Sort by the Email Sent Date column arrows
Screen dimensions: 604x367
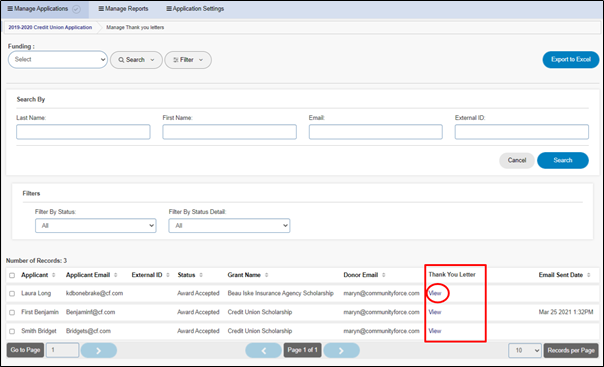pyautogui.click(x=589, y=275)
